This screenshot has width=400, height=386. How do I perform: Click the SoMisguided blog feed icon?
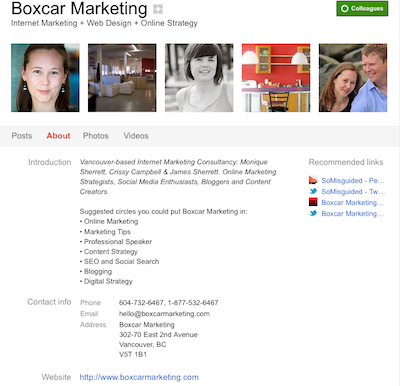[x=313, y=180]
